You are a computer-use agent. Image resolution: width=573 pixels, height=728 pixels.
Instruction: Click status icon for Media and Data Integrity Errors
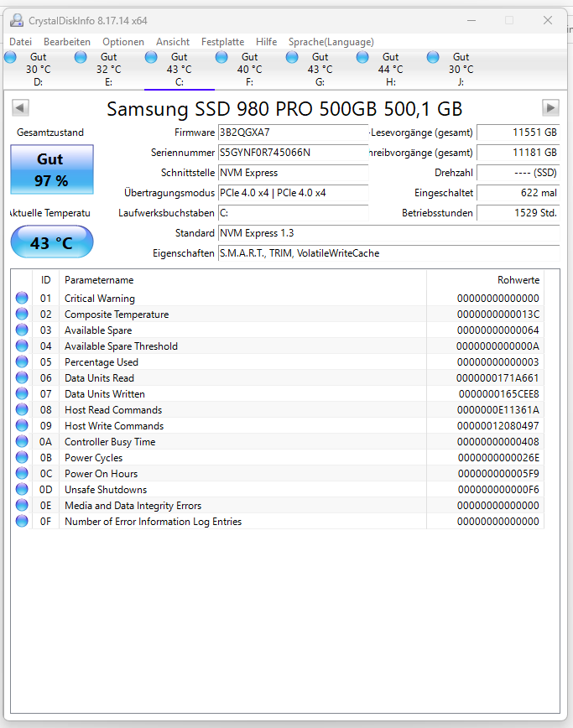[22, 505]
